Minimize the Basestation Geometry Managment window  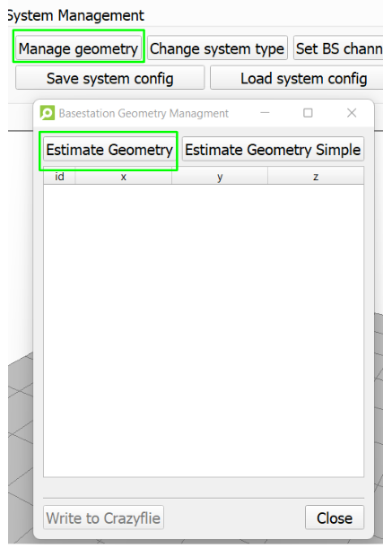click(265, 113)
